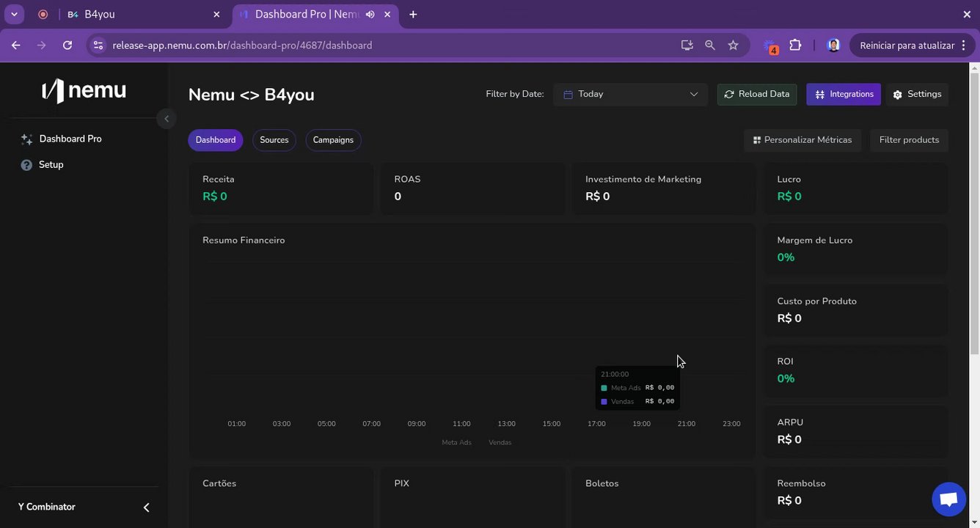Click the Reload Data button
This screenshot has height=528, width=980.
[x=757, y=94]
